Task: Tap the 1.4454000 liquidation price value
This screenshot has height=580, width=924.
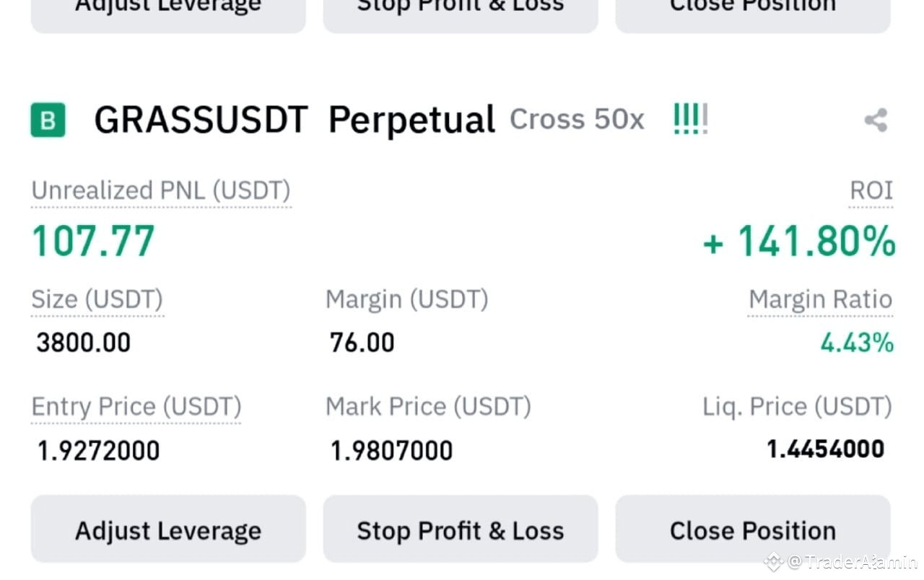Action: click(x=825, y=449)
